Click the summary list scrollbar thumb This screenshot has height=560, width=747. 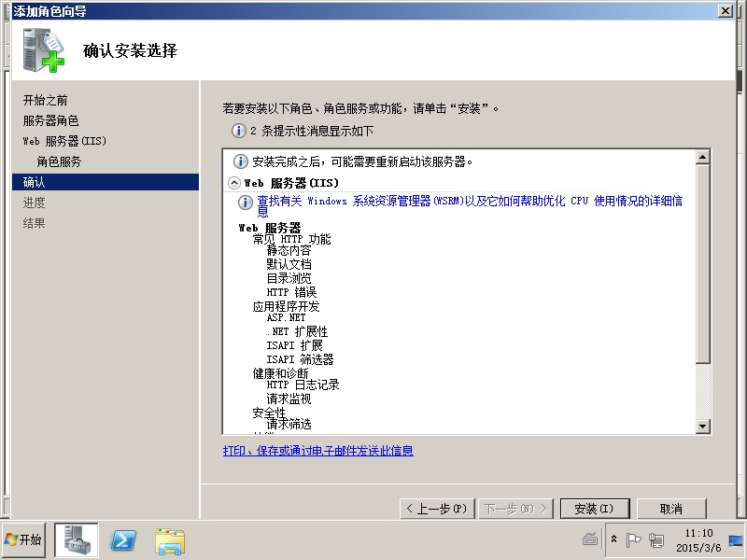(x=703, y=264)
